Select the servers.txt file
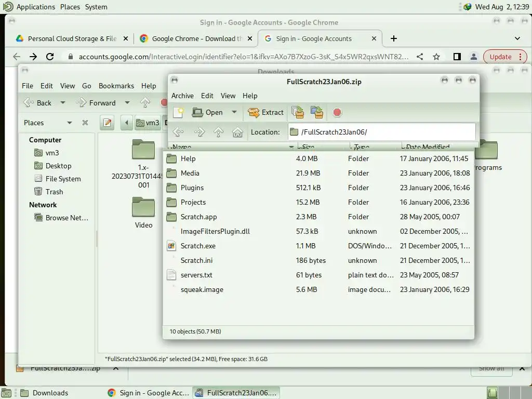Image resolution: width=532 pixels, height=399 pixels. click(318, 275)
